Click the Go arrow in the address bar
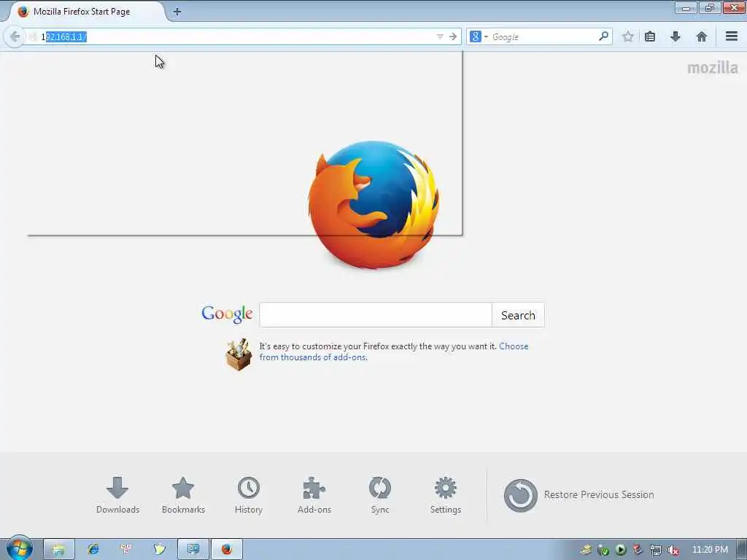 point(453,36)
